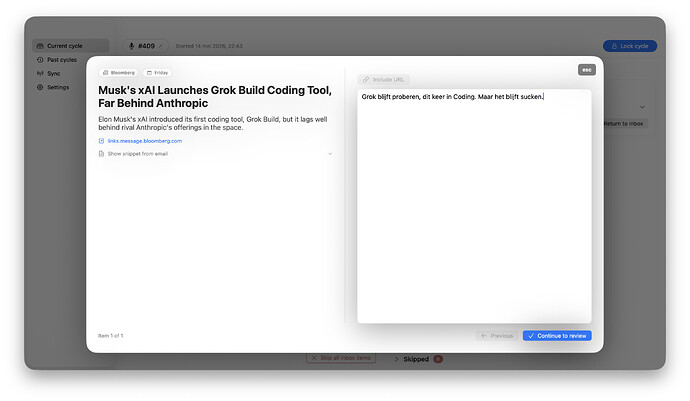This screenshot has width=690, height=401.
Task: Click the snippet chevron arrow
Action: (330, 154)
